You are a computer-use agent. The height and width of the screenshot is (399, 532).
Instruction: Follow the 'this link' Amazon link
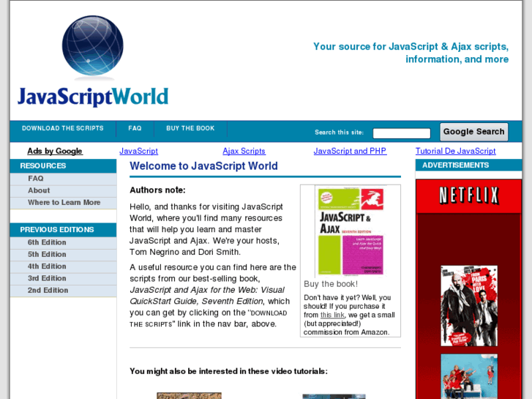coord(332,315)
